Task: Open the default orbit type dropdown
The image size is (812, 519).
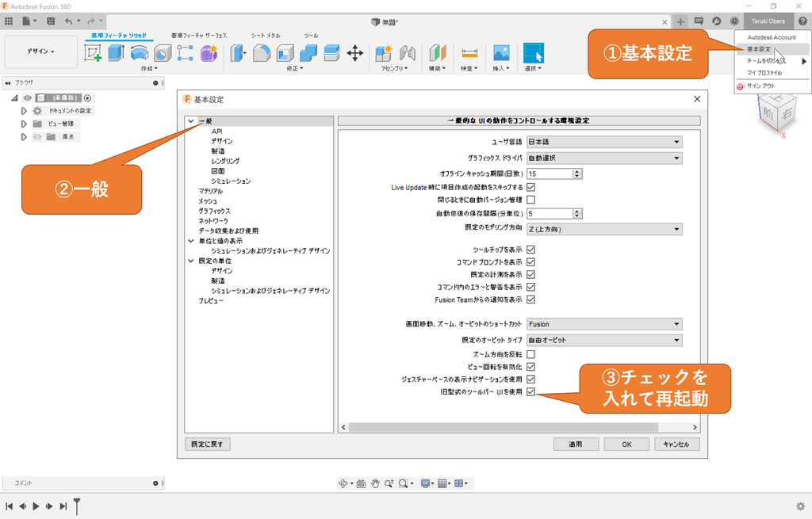Action: point(604,340)
